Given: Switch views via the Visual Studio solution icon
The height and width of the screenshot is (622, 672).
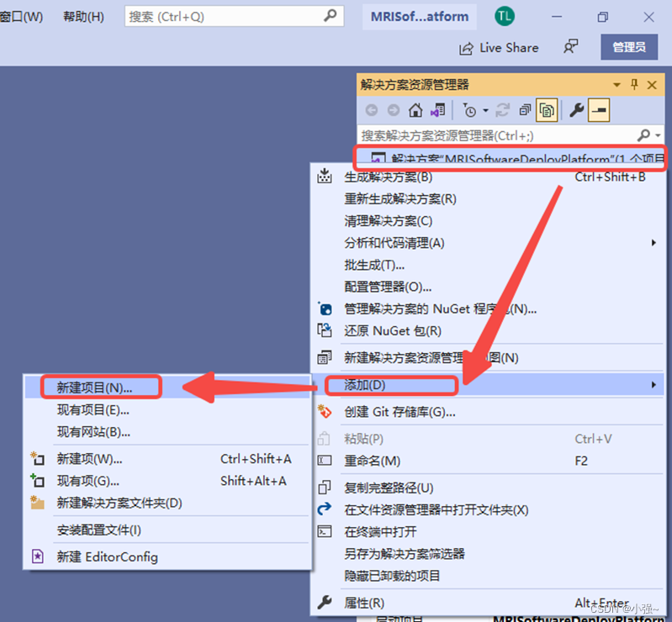Looking at the screenshot, I should tap(437, 110).
